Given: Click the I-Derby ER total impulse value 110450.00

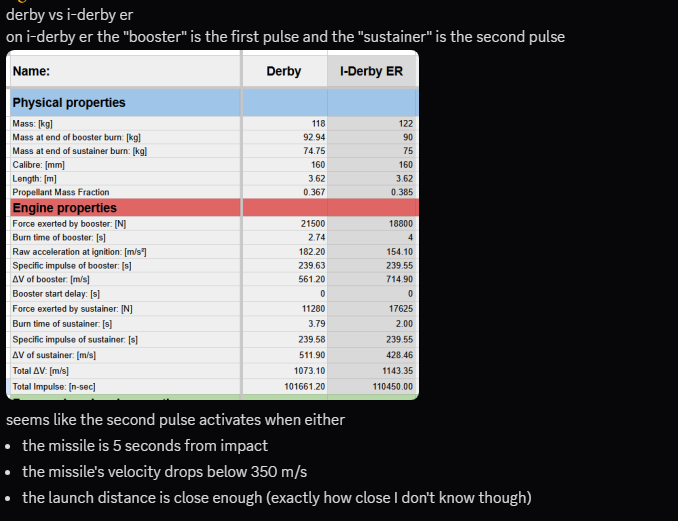Looking at the screenshot, I should point(393,384).
